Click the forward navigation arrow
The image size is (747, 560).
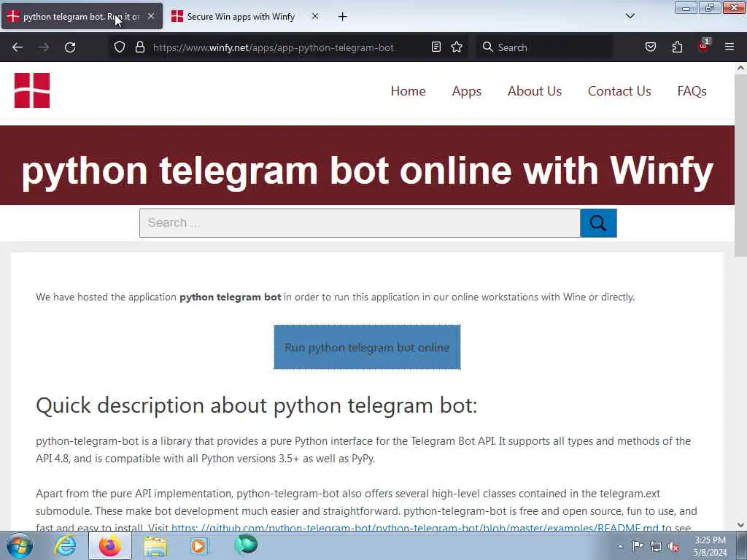tap(44, 47)
